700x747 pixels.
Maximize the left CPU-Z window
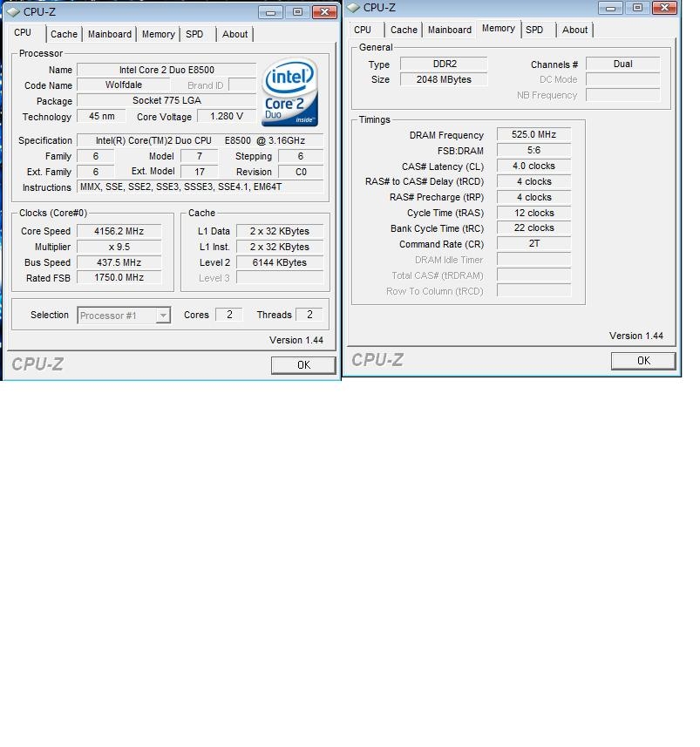(x=298, y=12)
